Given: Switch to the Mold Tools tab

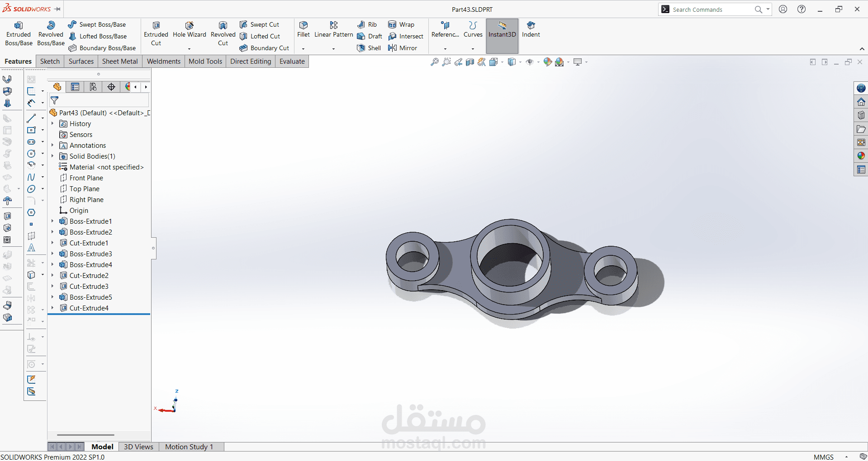Looking at the screenshot, I should point(205,61).
